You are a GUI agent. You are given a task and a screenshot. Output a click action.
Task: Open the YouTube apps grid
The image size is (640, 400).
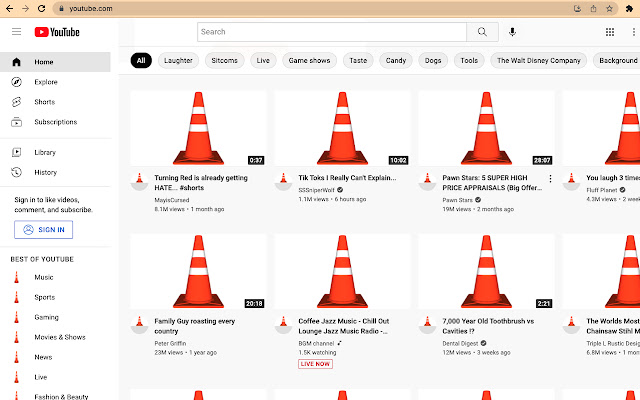[x=610, y=32]
